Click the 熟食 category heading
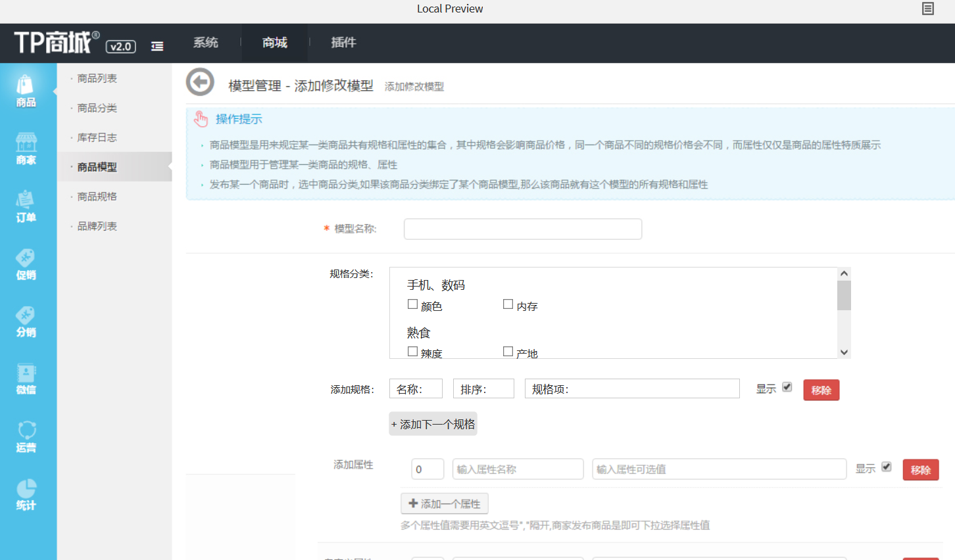Viewport: 955px width, 560px height. coord(418,333)
